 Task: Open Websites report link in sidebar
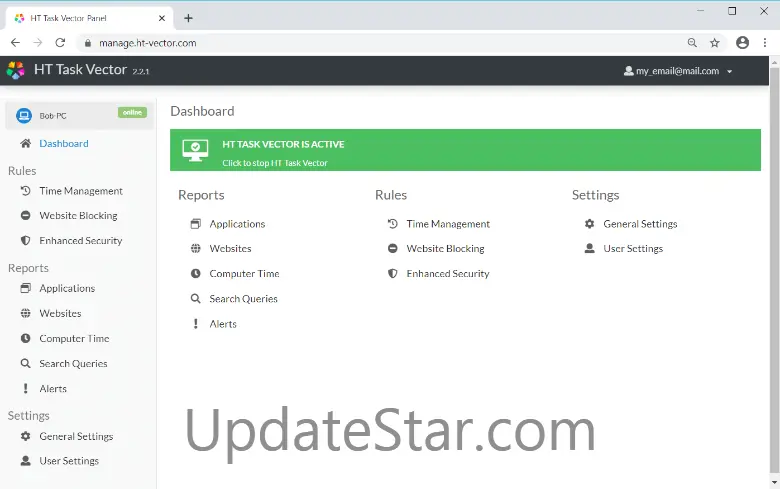pyautogui.click(x=60, y=313)
